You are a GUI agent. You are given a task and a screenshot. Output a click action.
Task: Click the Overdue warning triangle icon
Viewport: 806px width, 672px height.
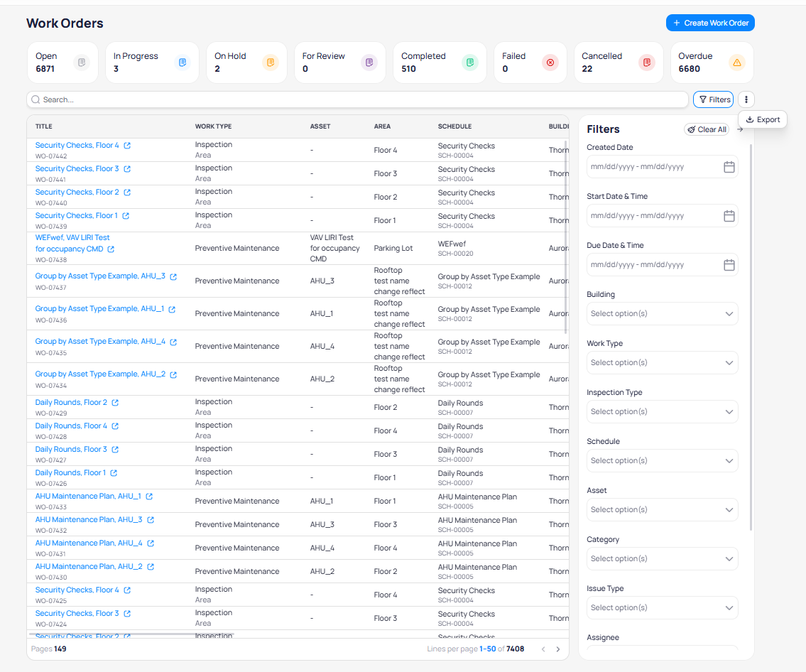point(736,63)
